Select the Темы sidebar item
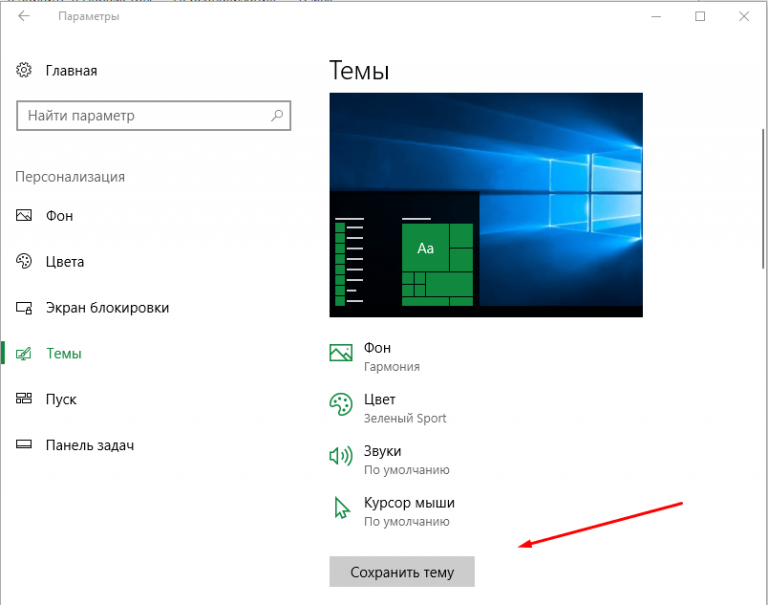The width and height of the screenshot is (768, 605). coord(62,354)
